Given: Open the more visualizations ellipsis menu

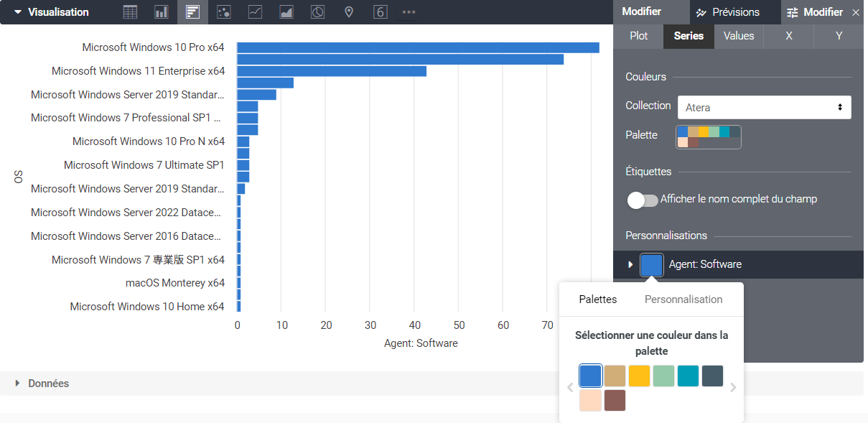Looking at the screenshot, I should coord(409,12).
